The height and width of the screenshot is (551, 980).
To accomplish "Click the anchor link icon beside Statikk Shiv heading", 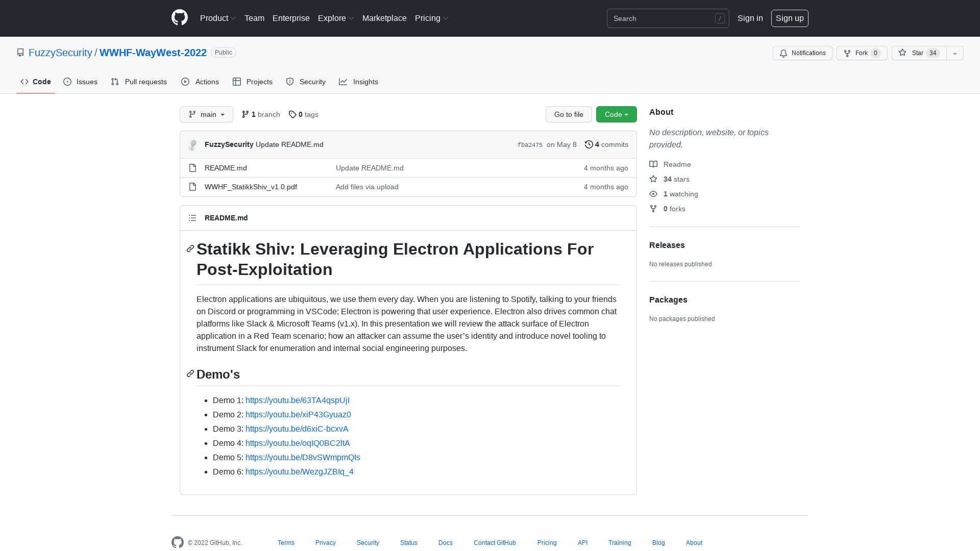I will coord(190,248).
